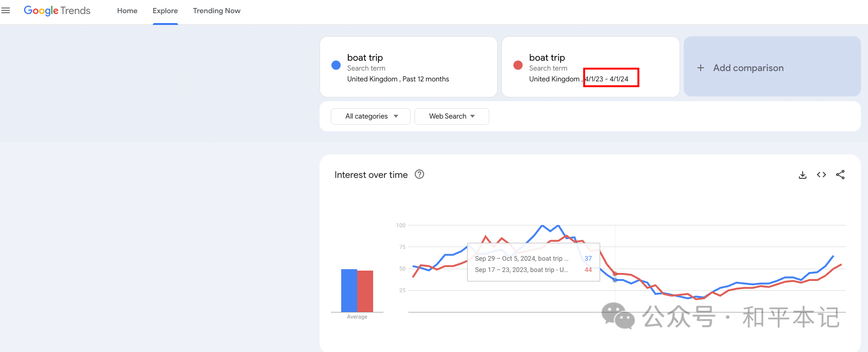Open the hamburger main menu
Image resolution: width=868 pixels, height=352 pixels.
(6, 10)
